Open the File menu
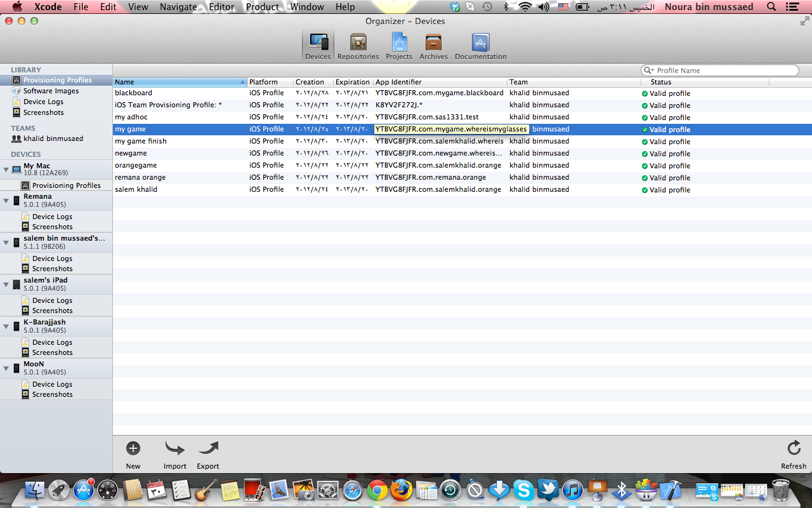This screenshot has height=508, width=812. coord(81,7)
